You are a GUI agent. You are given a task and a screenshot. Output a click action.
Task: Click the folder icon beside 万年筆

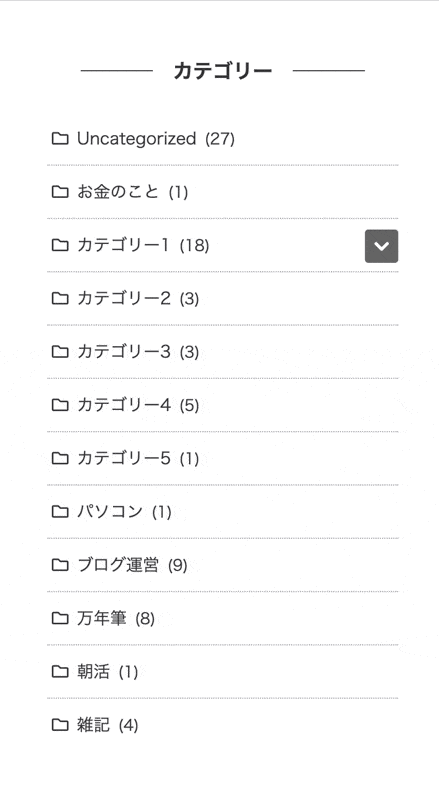60,618
